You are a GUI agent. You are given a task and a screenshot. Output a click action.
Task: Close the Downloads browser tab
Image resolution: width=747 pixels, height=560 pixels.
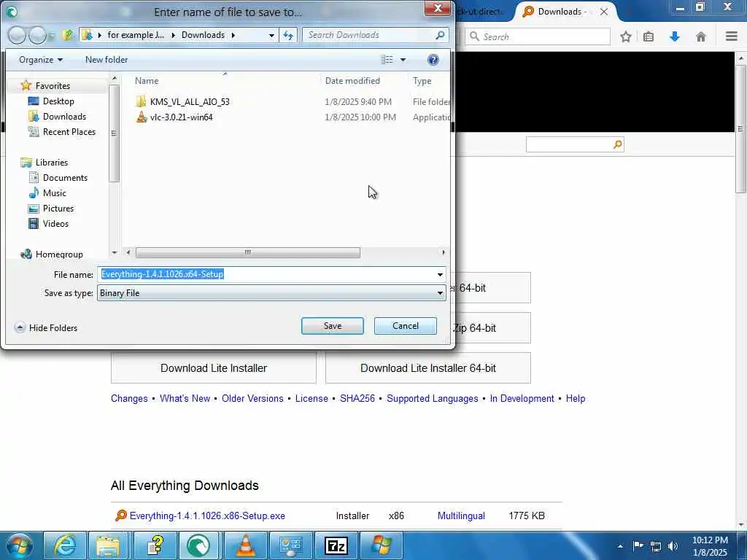click(603, 12)
